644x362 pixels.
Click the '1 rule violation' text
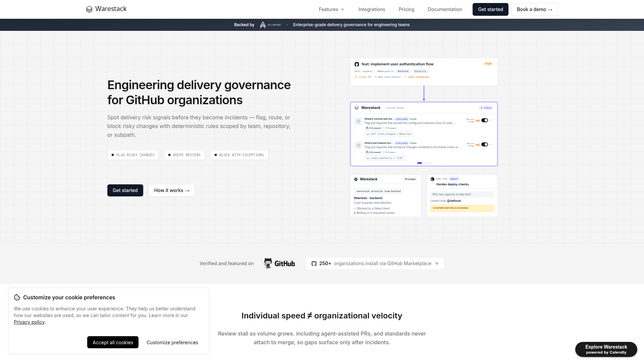point(417,77)
